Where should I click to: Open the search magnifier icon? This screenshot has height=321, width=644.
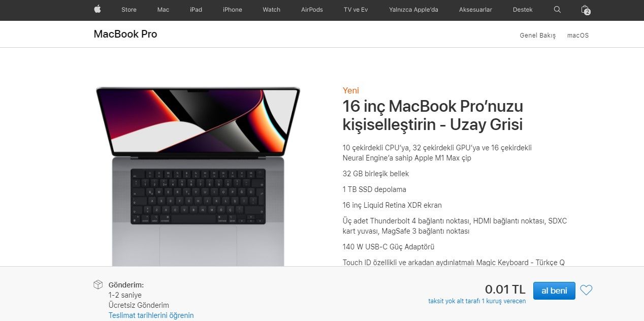pyautogui.click(x=557, y=10)
